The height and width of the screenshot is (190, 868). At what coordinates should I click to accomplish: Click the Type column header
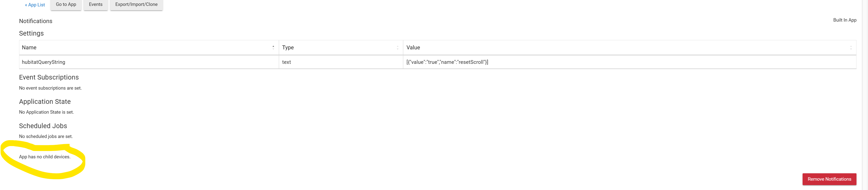[341, 48]
